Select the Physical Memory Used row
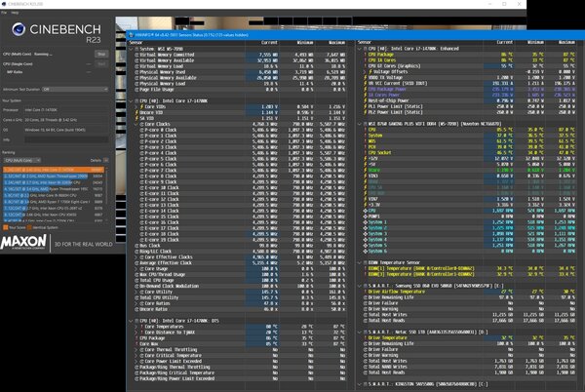This screenshot has width=585, height=392. pos(240,72)
